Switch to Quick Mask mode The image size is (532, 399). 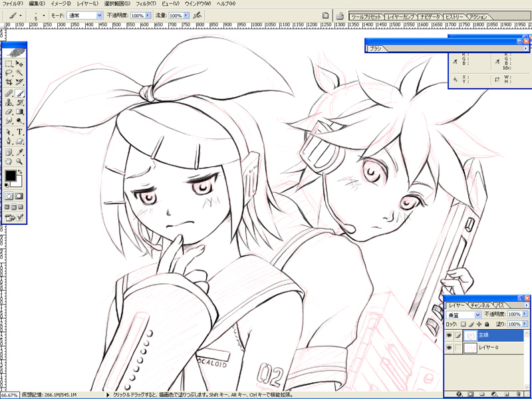point(19,196)
